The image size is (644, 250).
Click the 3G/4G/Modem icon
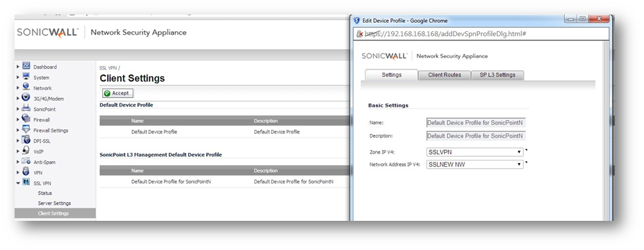[x=26, y=98]
